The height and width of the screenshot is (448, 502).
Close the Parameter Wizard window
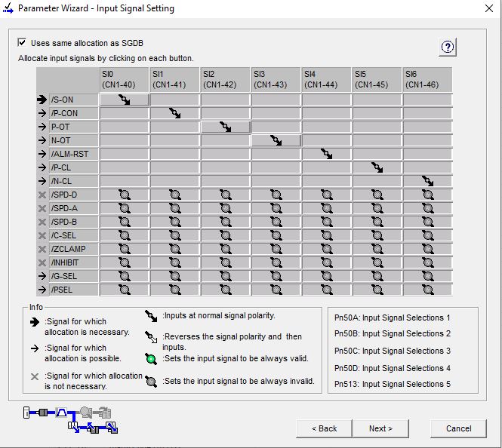click(489, 8)
